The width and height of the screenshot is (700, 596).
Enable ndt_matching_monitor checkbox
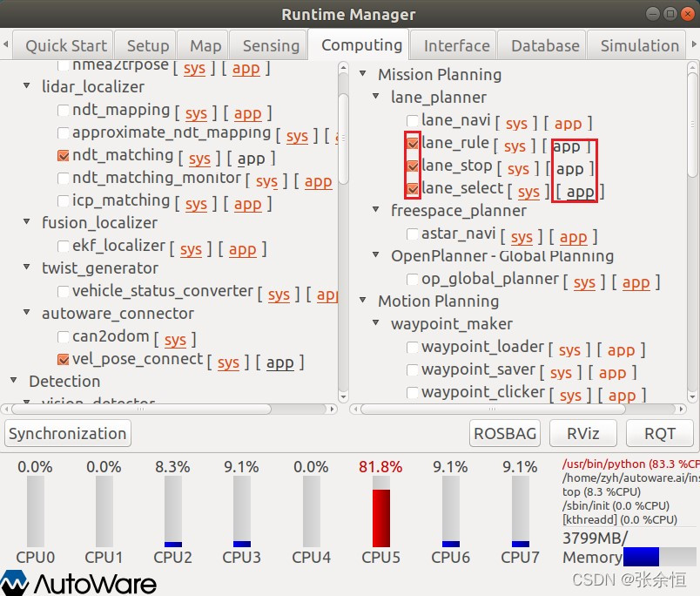[64, 179]
